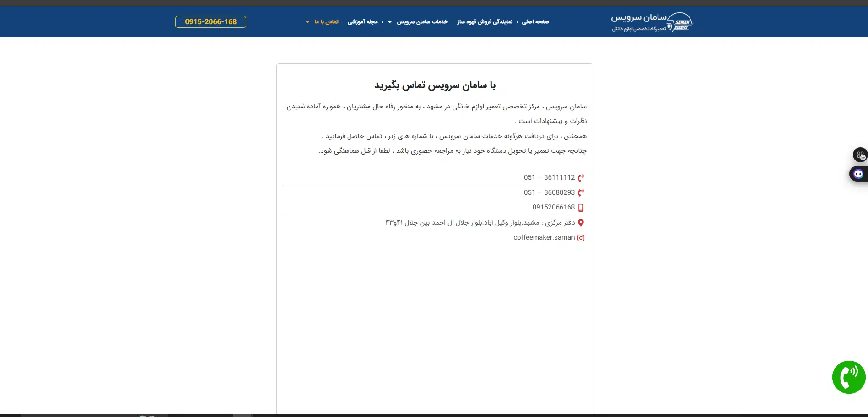Click the خدمات سامان سرویس menu label

click(x=422, y=22)
